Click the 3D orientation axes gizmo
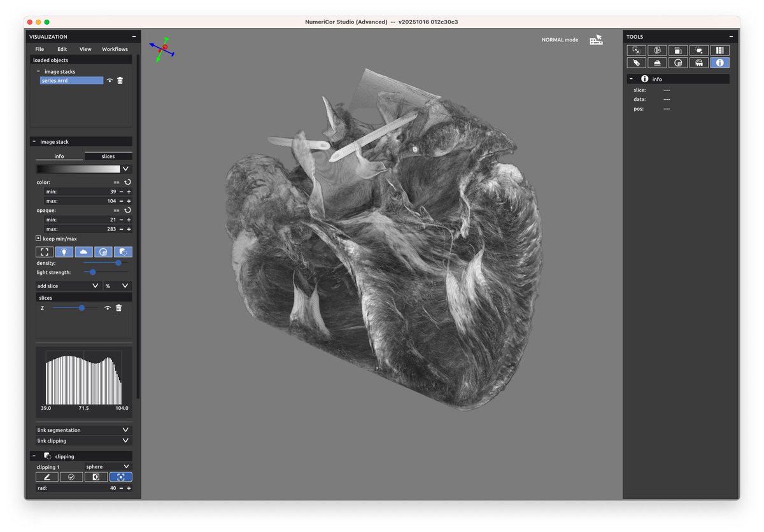764x532 pixels. 162,49
